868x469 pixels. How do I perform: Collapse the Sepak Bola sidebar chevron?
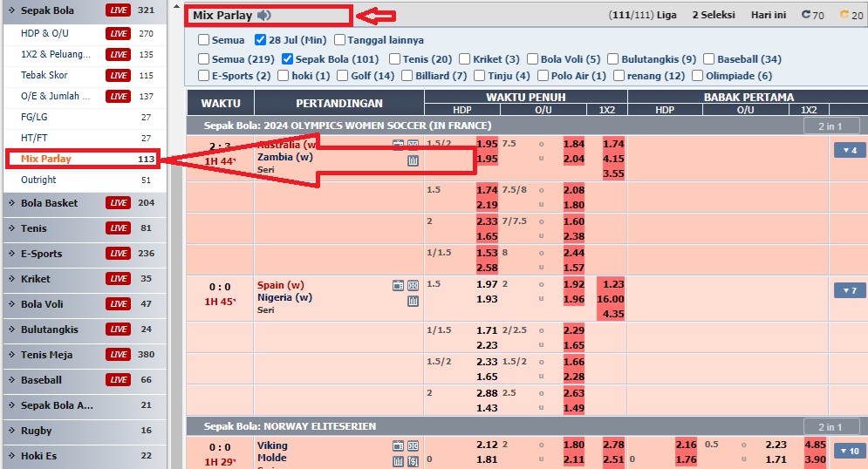pyautogui.click(x=11, y=10)
